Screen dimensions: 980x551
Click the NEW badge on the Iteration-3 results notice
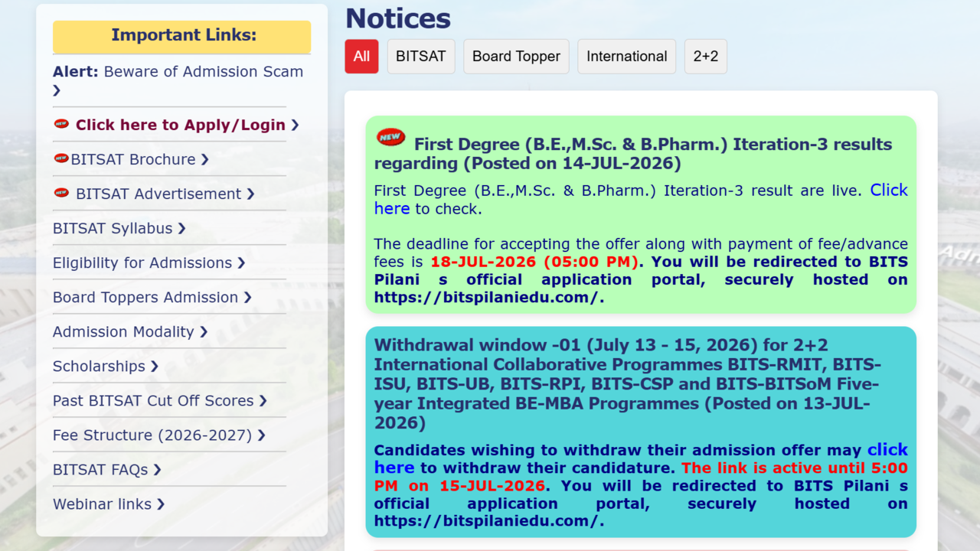tap(390, 137)
